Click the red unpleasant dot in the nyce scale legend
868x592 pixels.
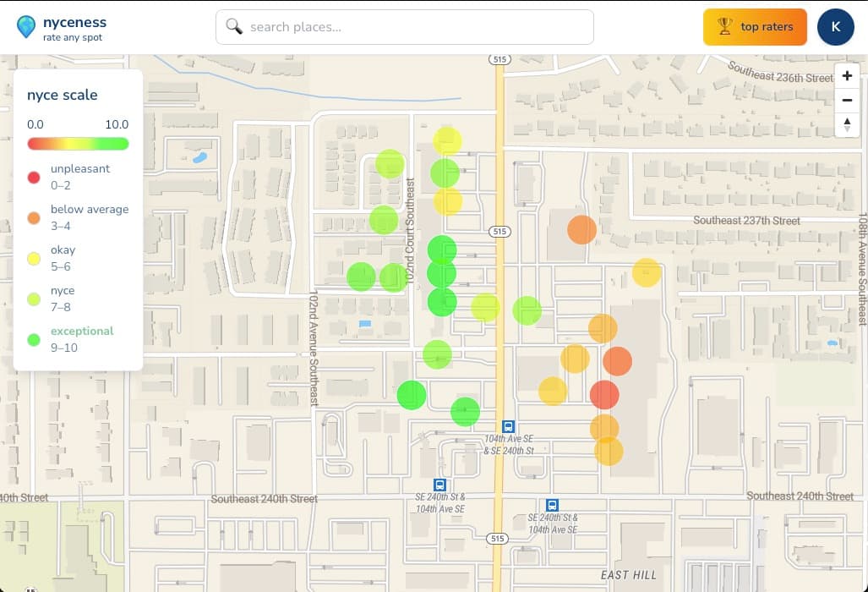coord(34,178)
